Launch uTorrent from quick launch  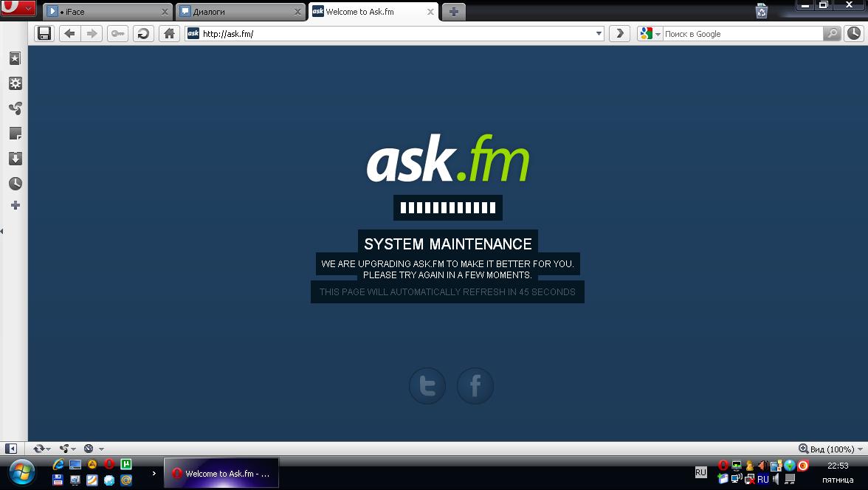126,464
